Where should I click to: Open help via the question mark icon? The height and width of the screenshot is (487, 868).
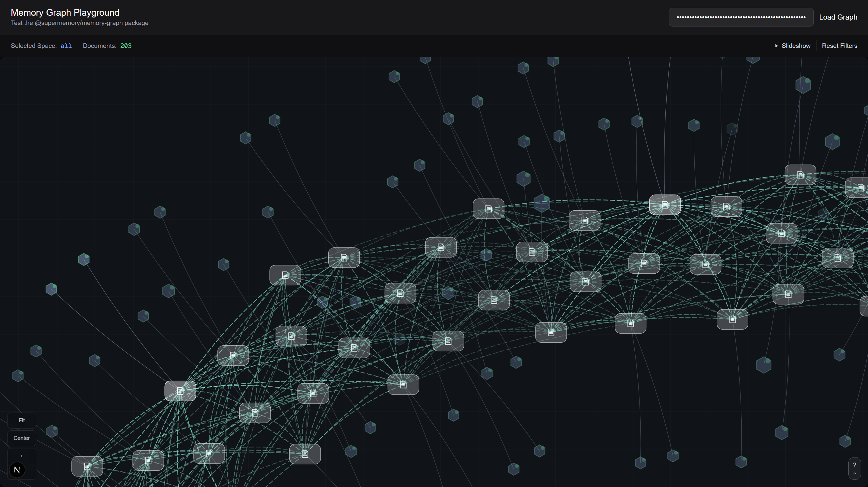point(854,464)
